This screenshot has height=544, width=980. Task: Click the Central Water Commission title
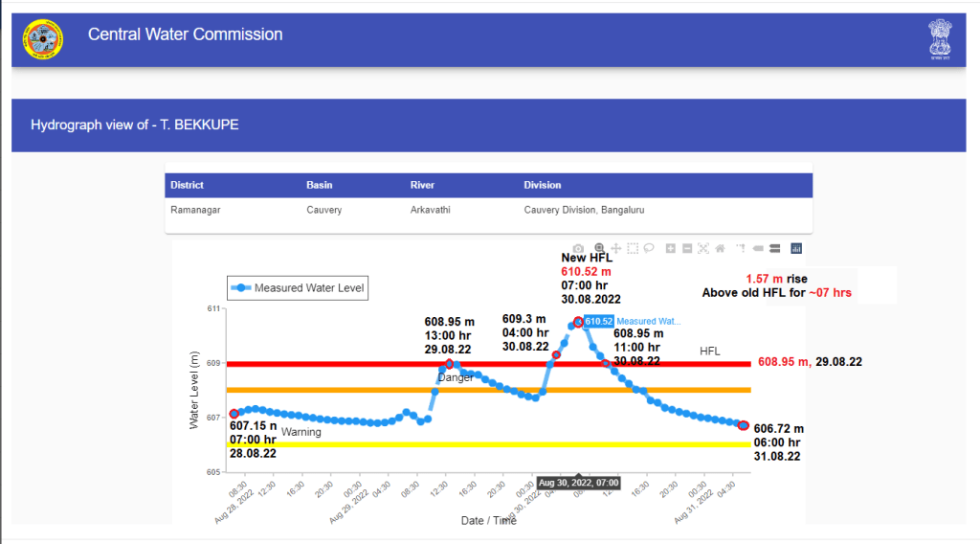point(185,34)
